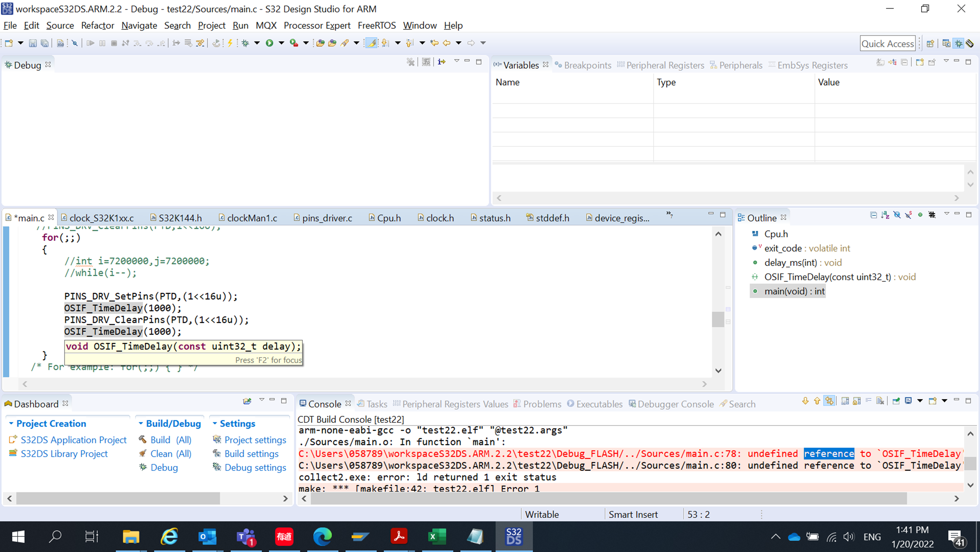
Task: Click the Debug bug icon in toolbar
Action: (245, 43)
